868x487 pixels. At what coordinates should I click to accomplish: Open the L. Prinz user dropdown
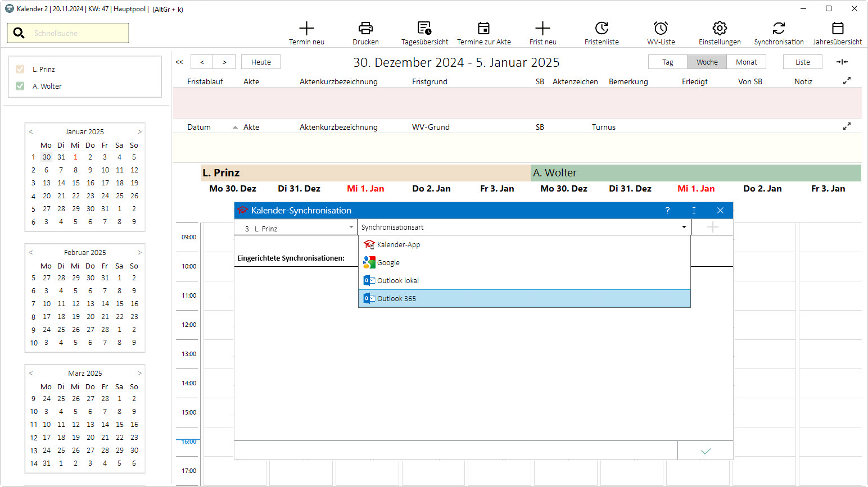296,227
